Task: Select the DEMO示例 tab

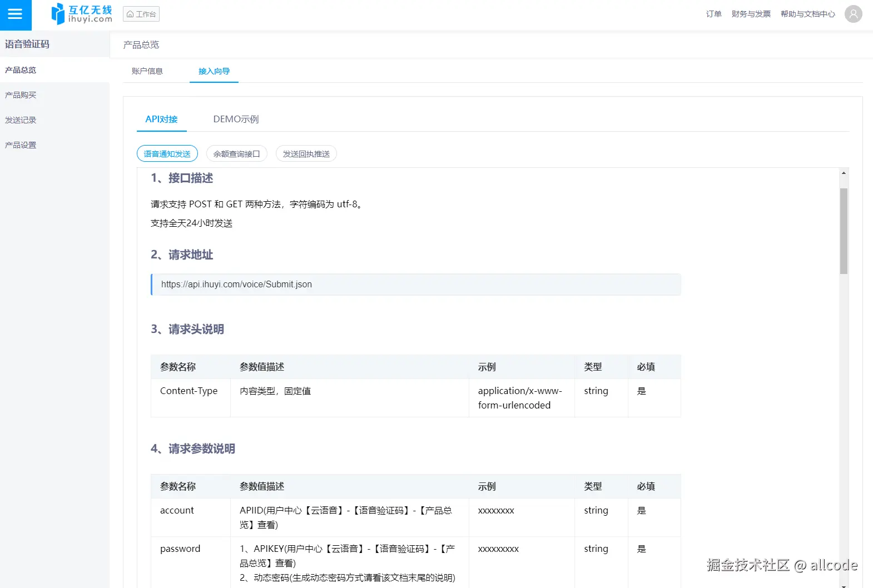Action: [236, 119]
